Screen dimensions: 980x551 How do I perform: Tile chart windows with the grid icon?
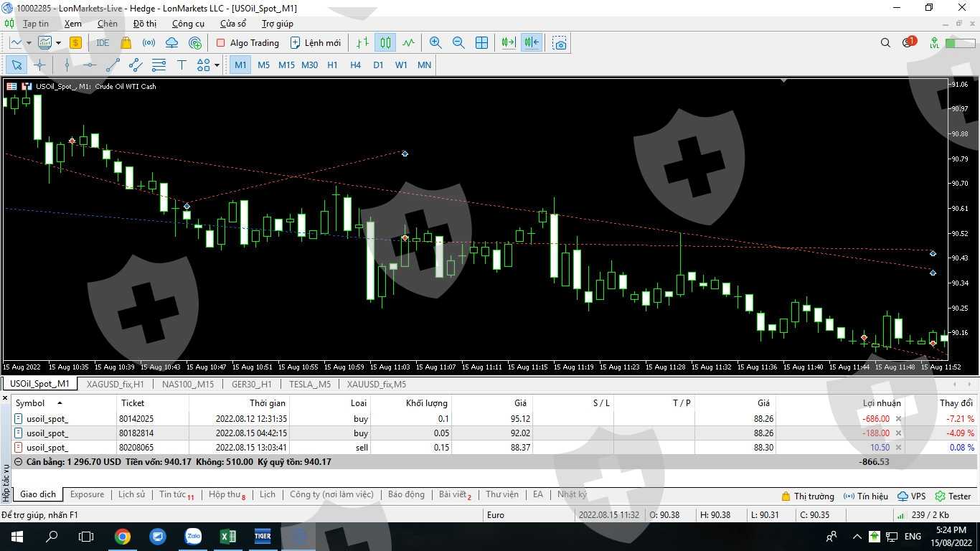tap(482, 43)
